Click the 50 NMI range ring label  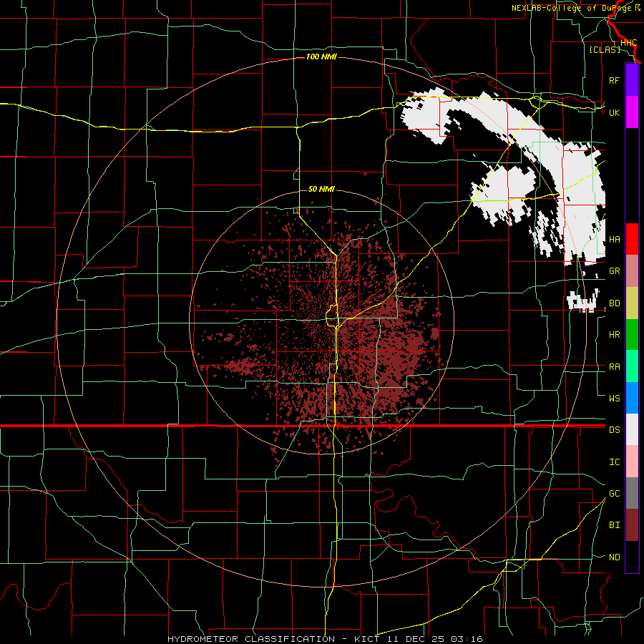click(321, 190)
